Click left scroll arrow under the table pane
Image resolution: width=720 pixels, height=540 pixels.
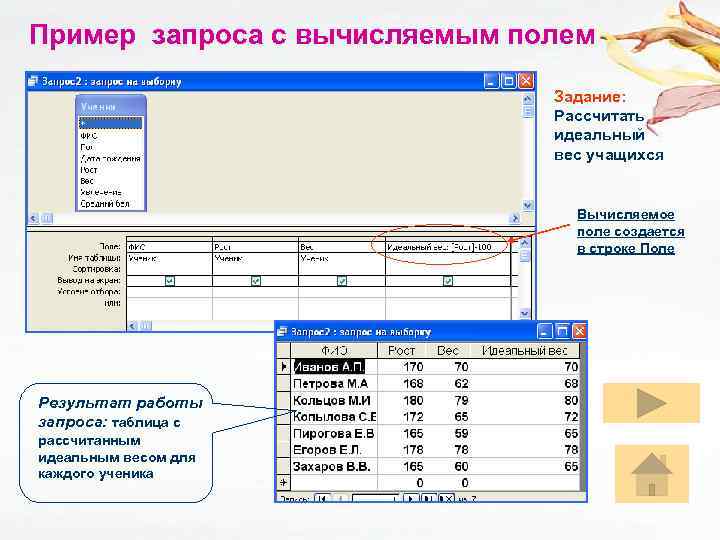point(34,218)
